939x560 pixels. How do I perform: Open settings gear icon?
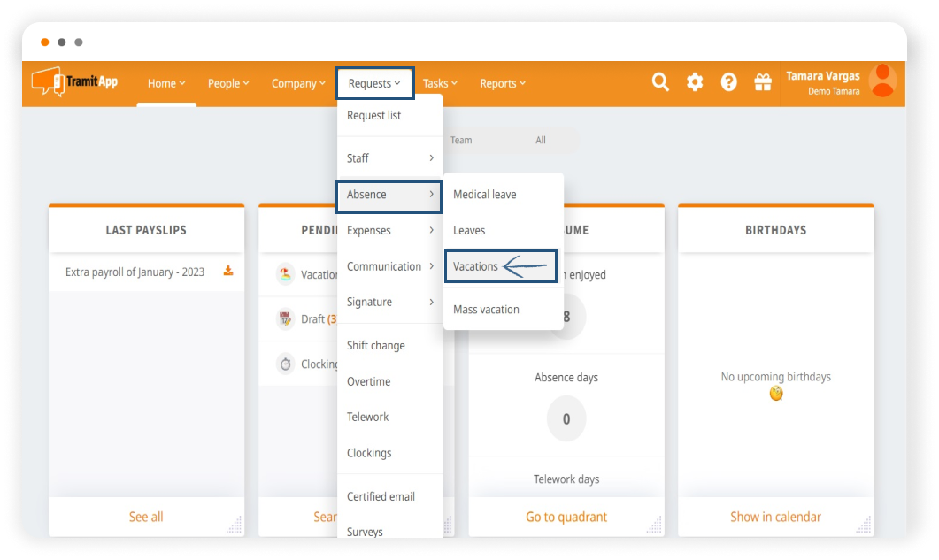(695, 82)
